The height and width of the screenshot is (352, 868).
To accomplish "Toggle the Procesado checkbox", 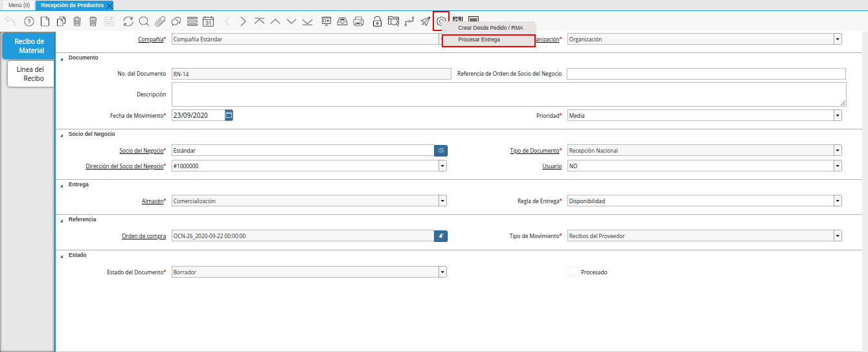I will (574, 272).
